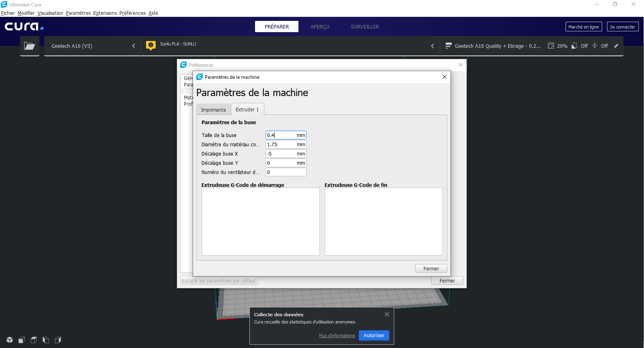Click the 20% infill value
Viewport: 644px width, 348px height.
pyautogui.click(x=562, y=46)
